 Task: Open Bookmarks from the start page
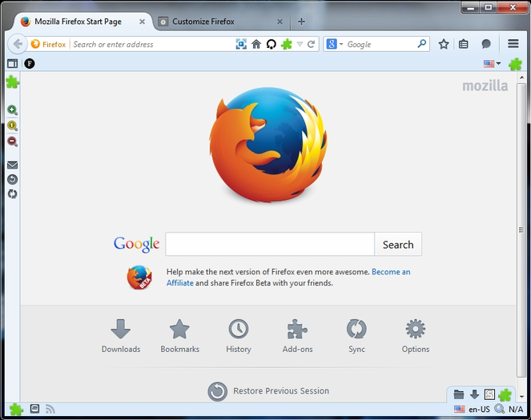point(180,336)
